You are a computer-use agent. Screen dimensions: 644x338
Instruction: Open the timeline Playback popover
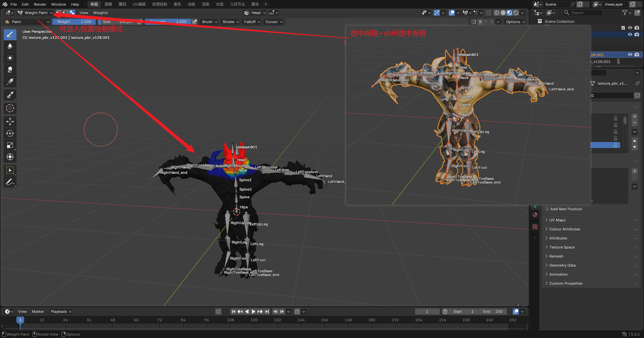[61, 312]
